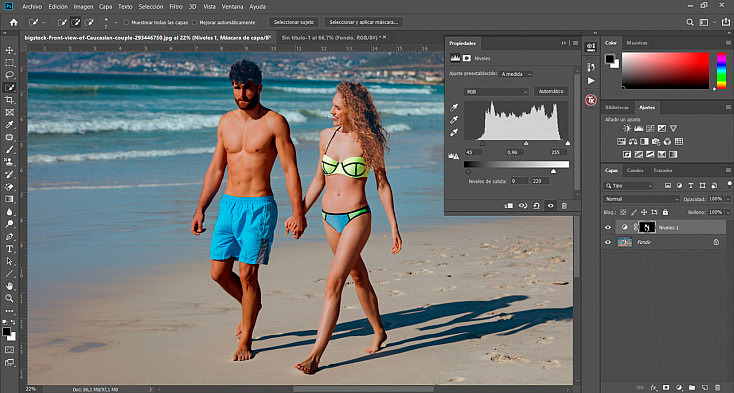Delete layer with Capas trash icon
This screenshot has width=734, height=393.
718,387
